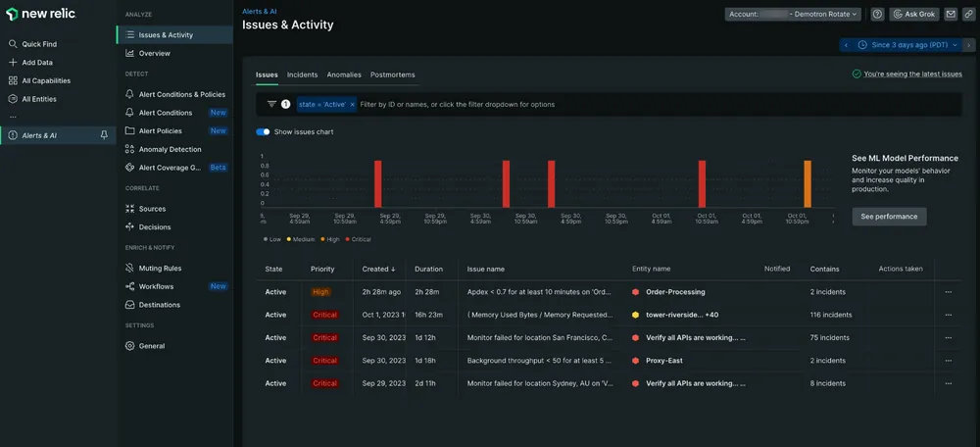980x447 pixels.
Task: Click Medium legend entry
Action: (x=301, y=239)
